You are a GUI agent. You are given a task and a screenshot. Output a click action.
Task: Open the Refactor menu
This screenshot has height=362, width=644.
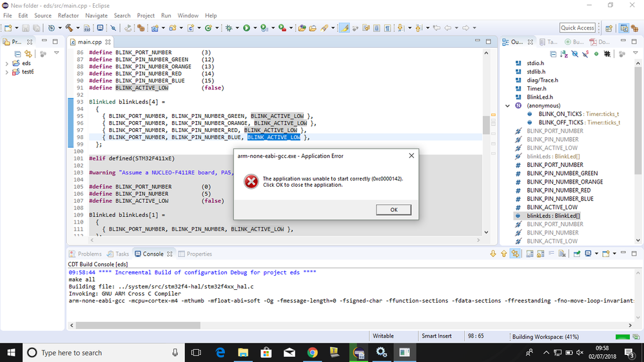68,15
